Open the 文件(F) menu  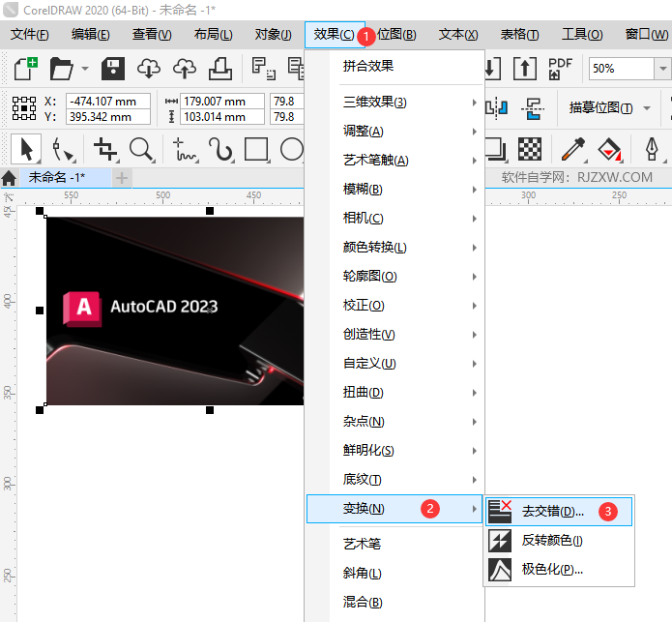pos(30,34)
